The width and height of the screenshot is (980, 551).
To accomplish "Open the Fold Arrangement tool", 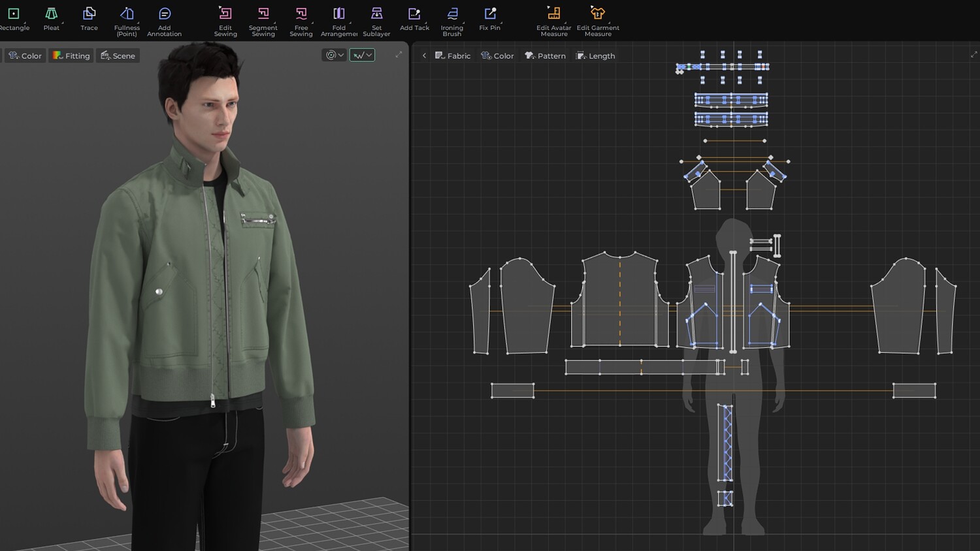I will click(x=339, y=22).
